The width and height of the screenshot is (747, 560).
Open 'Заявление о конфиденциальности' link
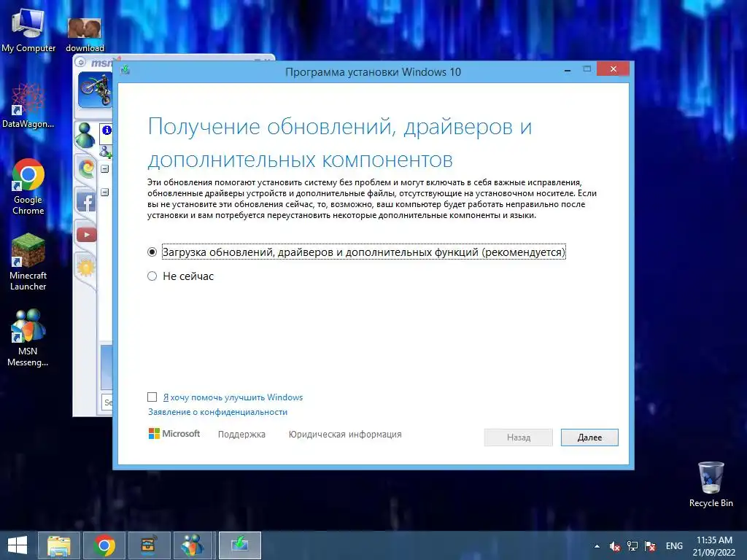pos(217,412)
